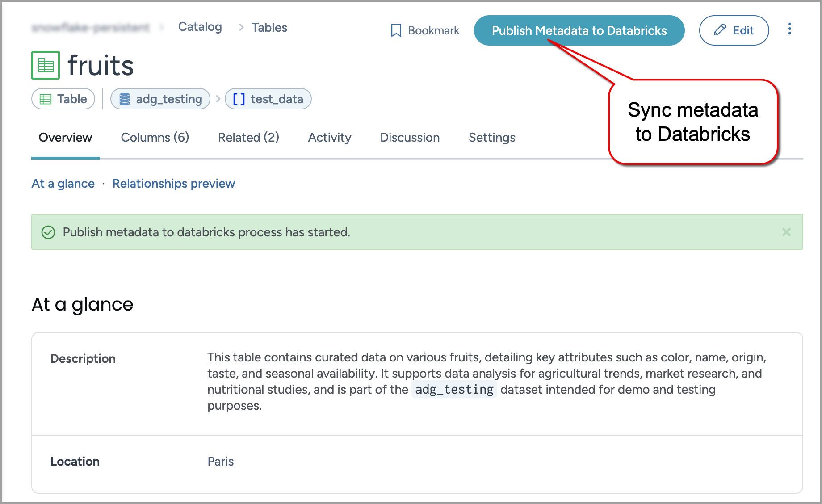Click the green success checkmark icon
Viewport: 822px width, 504px height.
(x=48, y=232)
